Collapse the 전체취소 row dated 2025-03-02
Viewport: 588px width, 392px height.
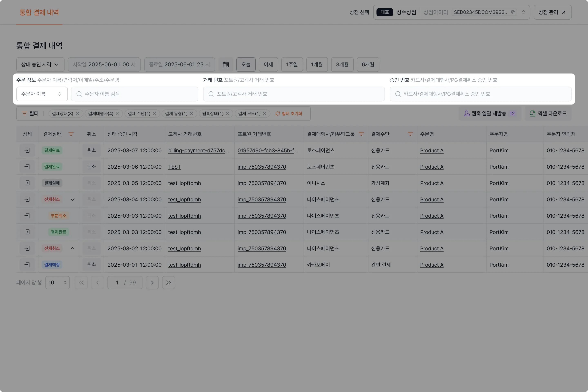72,248
